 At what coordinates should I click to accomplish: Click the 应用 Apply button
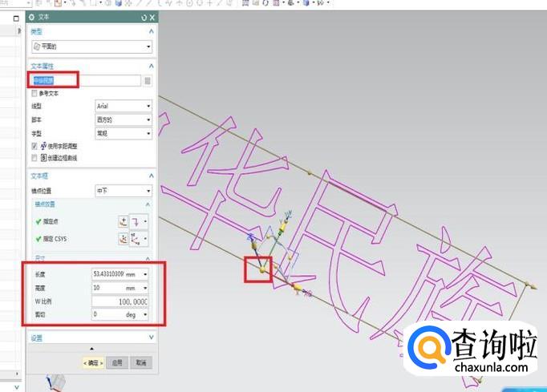pos(117,363)
